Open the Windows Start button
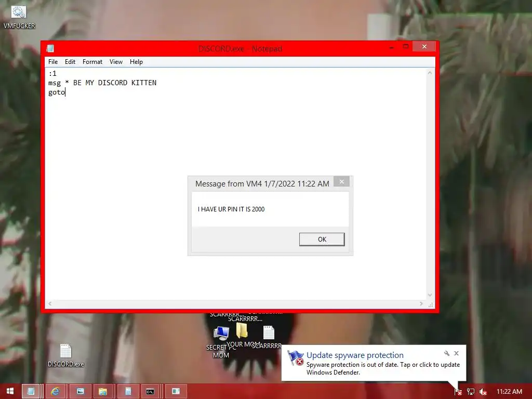 [x=10, y=391]
